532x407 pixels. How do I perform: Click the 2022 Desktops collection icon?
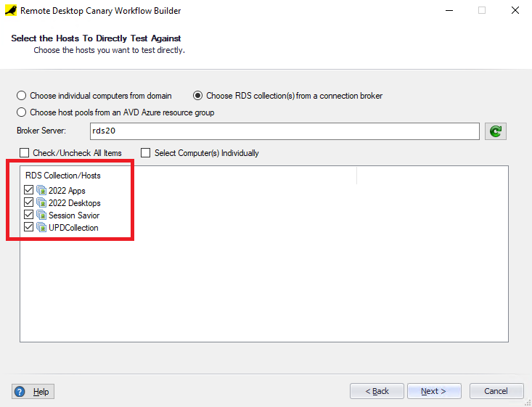[41, 203]
